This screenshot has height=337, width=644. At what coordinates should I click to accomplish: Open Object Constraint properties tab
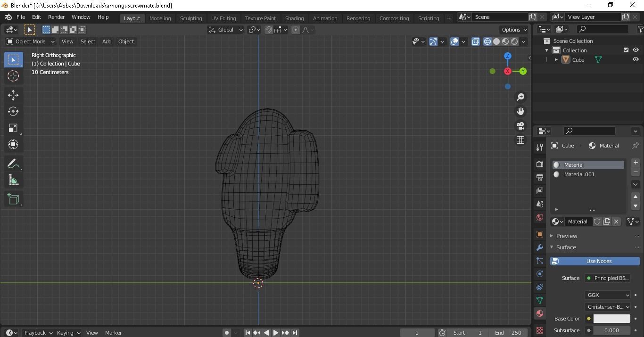pos(540,287)
